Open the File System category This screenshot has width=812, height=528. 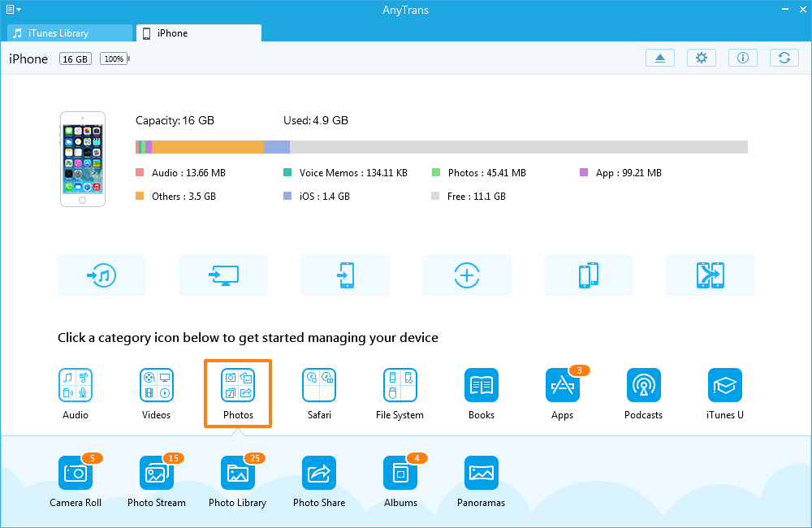coord(400,385)
